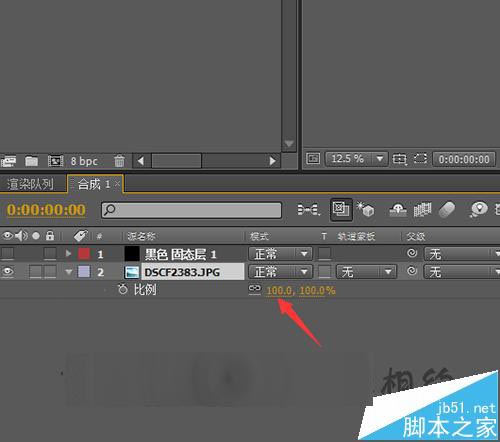500x442 pixels.
Task: Toggle the live update icon
Action: 341,209
